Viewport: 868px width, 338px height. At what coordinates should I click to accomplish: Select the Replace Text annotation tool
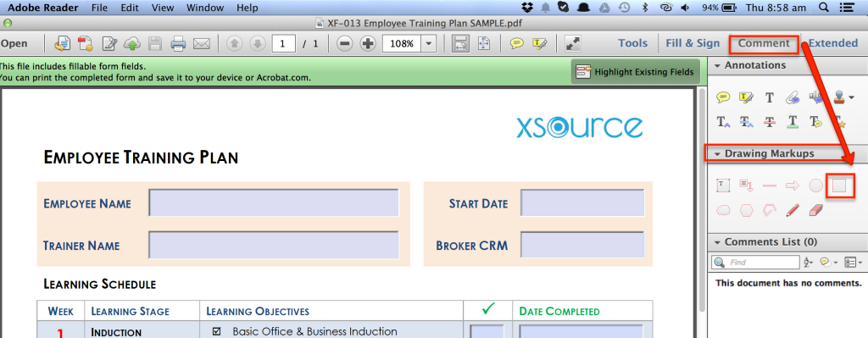pyautogui.click(x=746, y=122)
